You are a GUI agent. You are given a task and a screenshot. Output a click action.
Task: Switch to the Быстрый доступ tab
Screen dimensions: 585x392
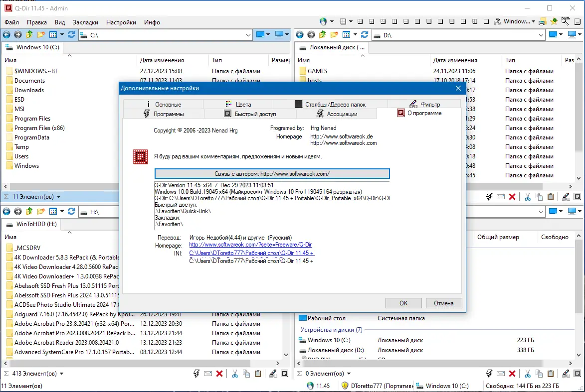click(x=250, y=114)
